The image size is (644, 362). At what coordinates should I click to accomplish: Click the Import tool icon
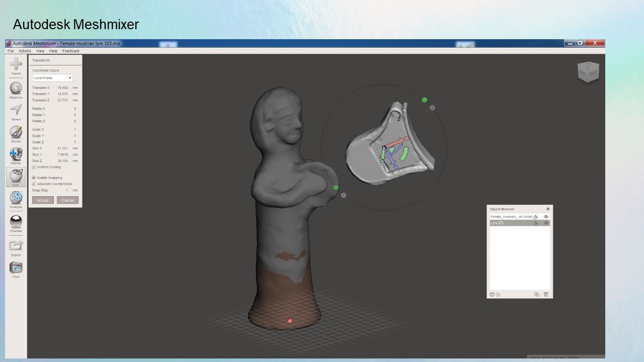pos(16,64)
